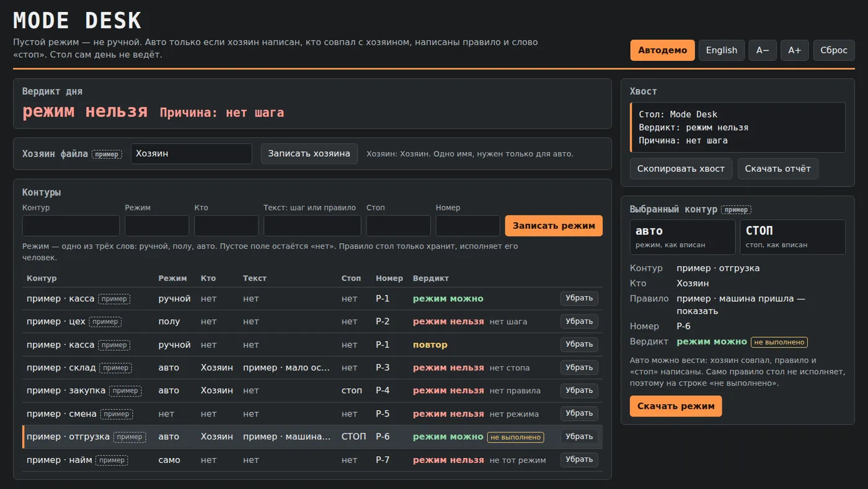Remove the касса row marked 'повтор'

[x=579, y=344]
